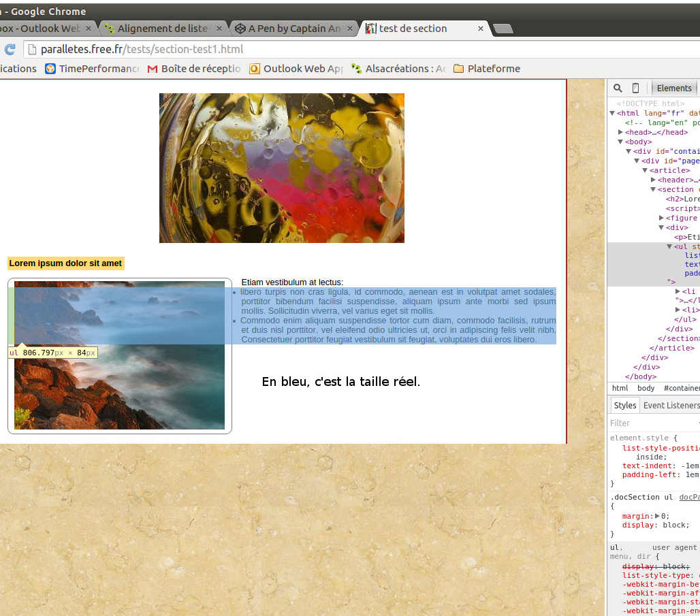Click the body breadcrumb in DevTools

coord(646,389)
